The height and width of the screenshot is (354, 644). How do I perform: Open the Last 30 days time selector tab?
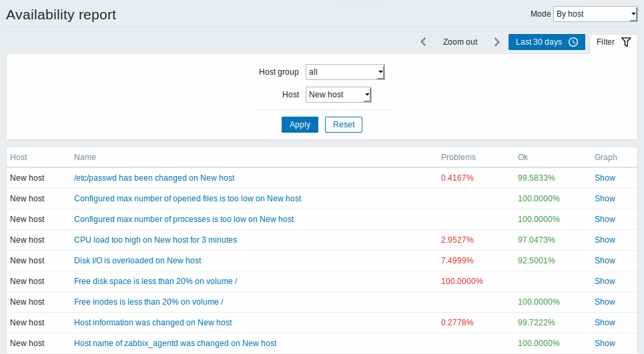547,42
